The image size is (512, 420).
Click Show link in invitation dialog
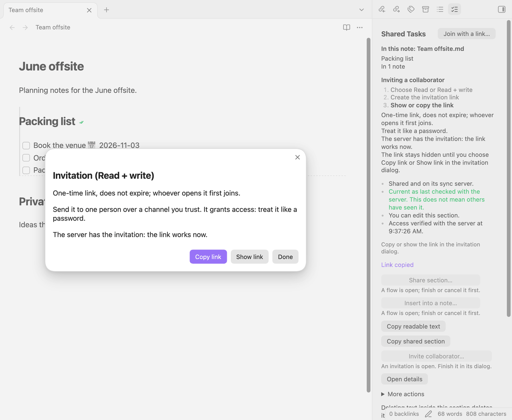(x=250, y=257)
